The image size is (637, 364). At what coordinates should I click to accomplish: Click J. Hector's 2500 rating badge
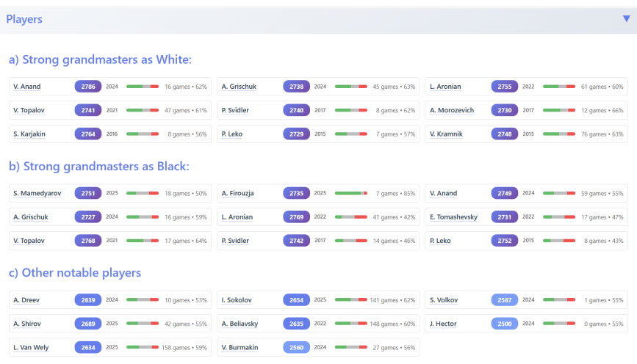click(x=505, y=324)
